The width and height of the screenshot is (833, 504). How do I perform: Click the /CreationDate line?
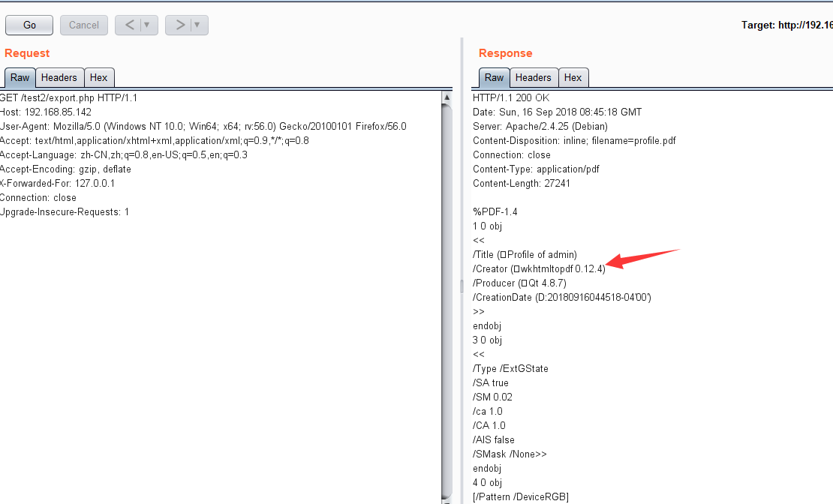pos(562,298)
